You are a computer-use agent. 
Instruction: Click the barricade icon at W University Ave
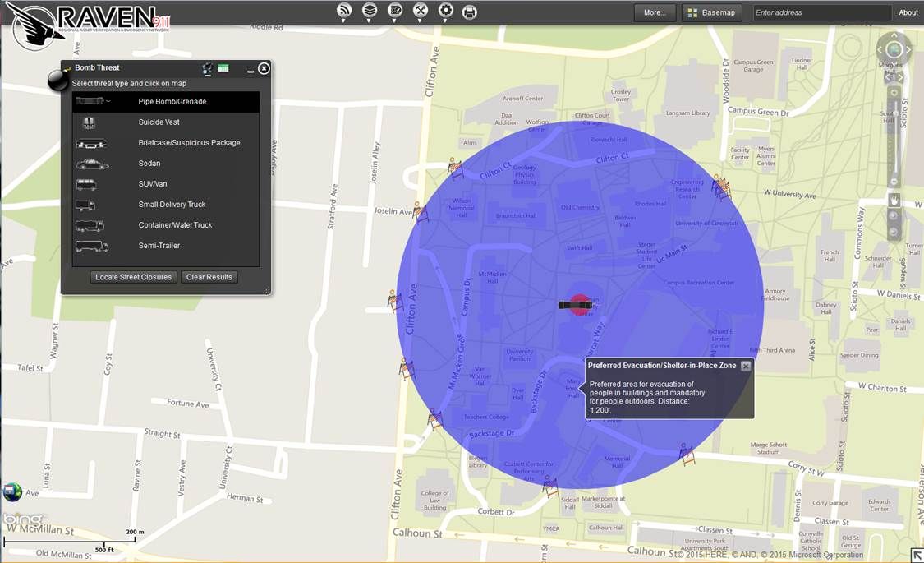click(720, 187)
